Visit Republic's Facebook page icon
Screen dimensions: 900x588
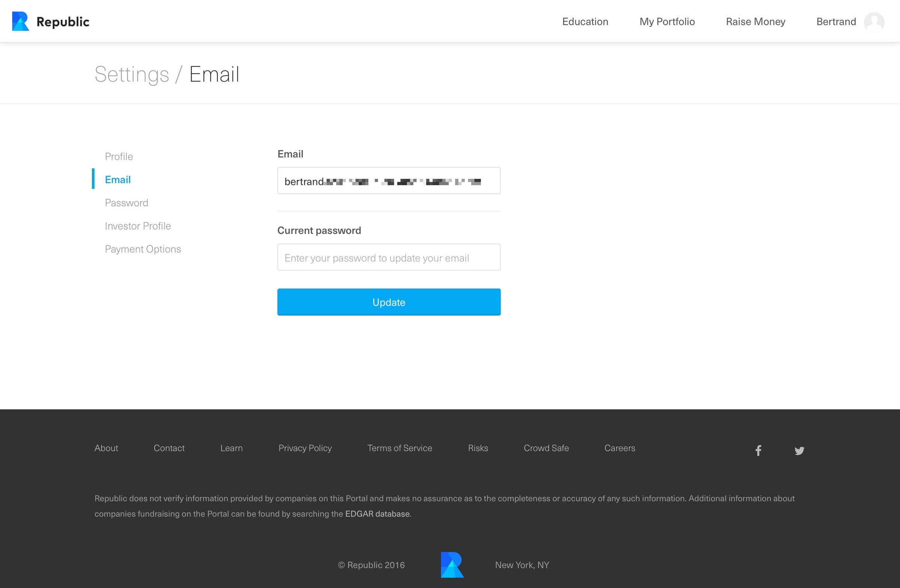[x=758, y=450]
